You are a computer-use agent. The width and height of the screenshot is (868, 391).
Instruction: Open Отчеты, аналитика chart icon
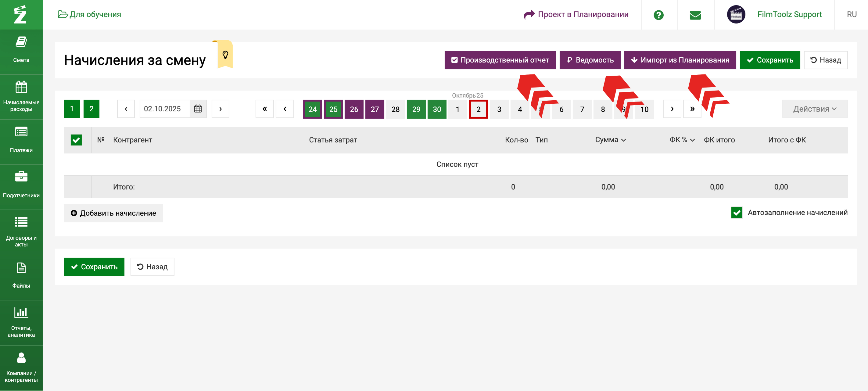[21, 313]
